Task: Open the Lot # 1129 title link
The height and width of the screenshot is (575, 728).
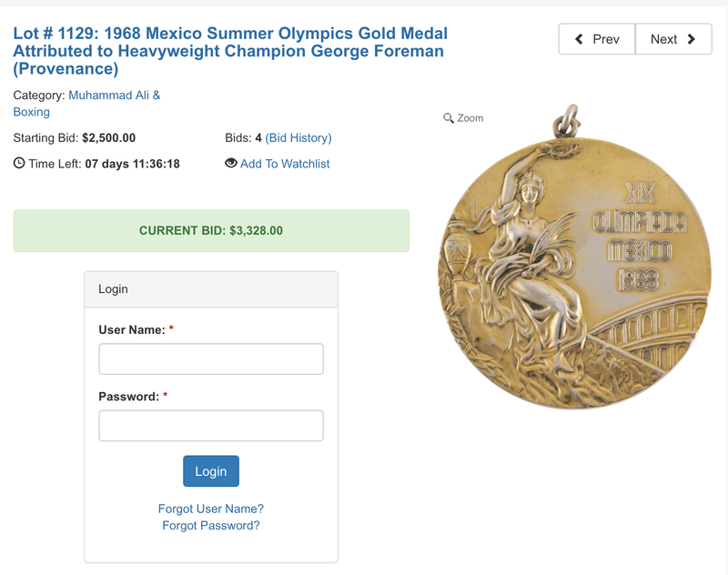Action: tap(230, 51)
